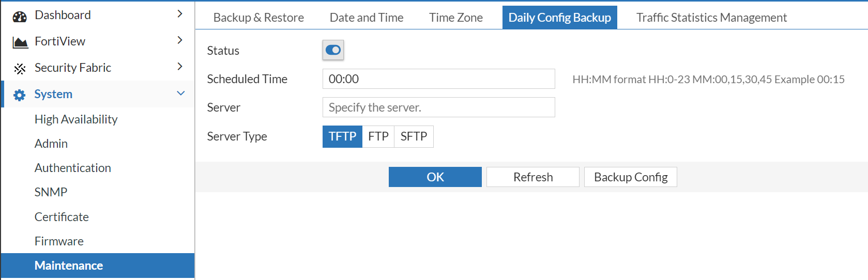Choose SFTP server type
868x280 pixels.
(x=414, y=136)
